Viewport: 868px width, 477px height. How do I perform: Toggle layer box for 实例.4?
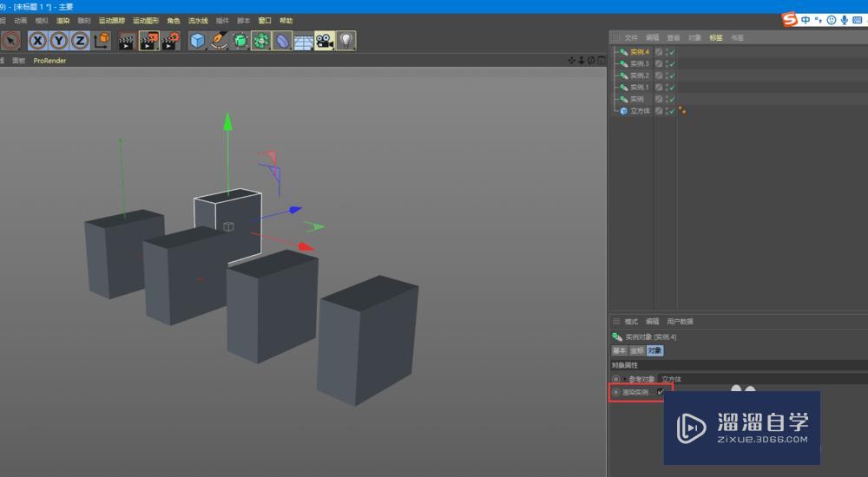(x=659, y=52)
